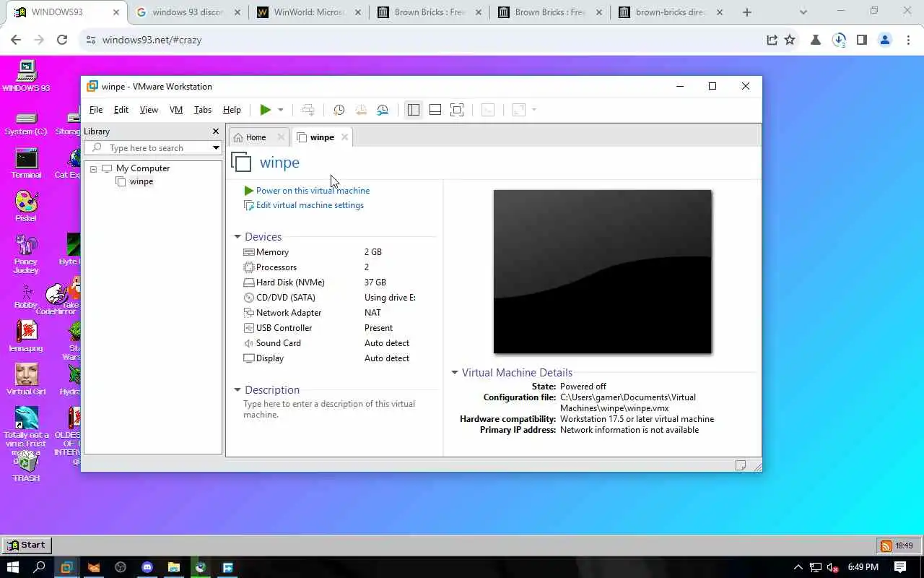Open the Edit menu
This screenshot has width=924, height=578.
pos(121,110)
